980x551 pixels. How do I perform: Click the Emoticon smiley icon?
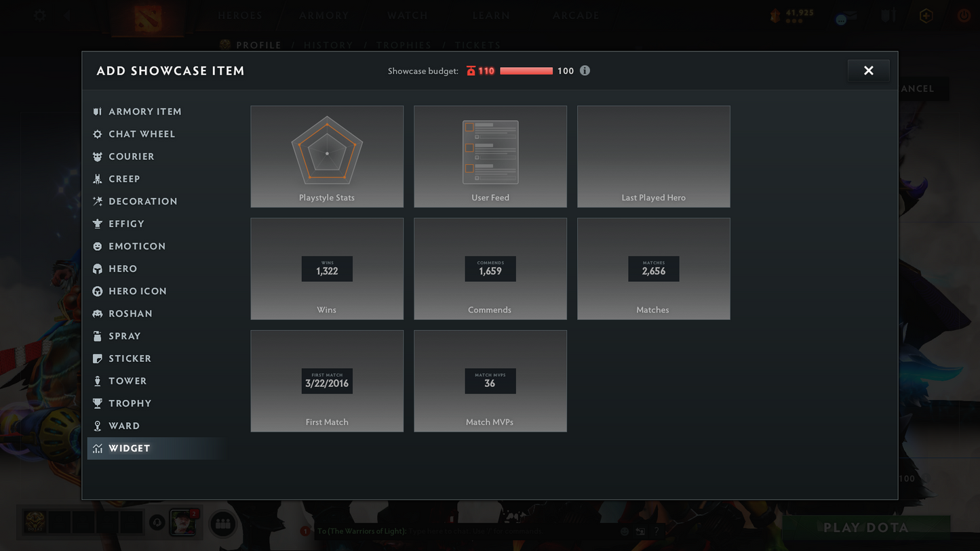point(98,246)
